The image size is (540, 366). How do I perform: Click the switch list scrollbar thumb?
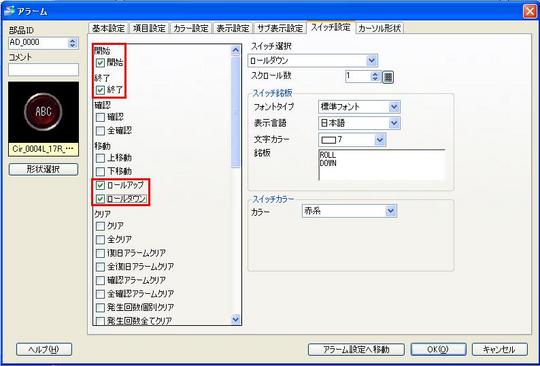click(236, 113)
